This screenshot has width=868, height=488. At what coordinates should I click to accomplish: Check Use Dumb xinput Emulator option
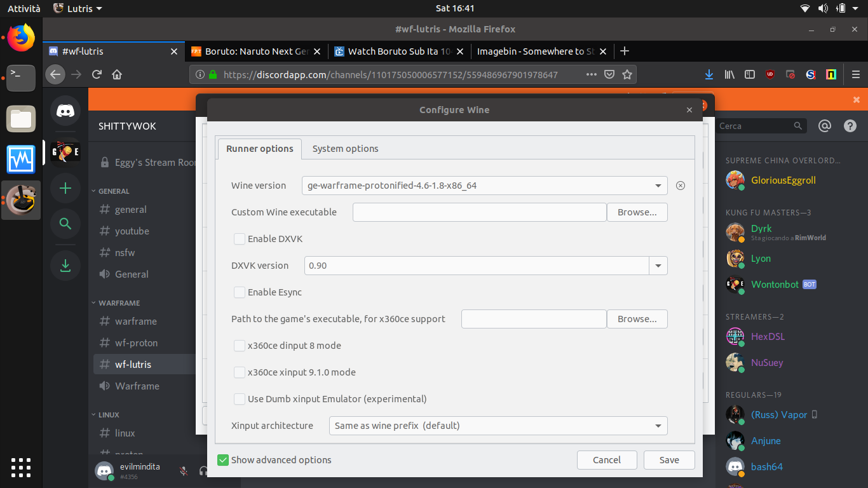coord(240,399)
